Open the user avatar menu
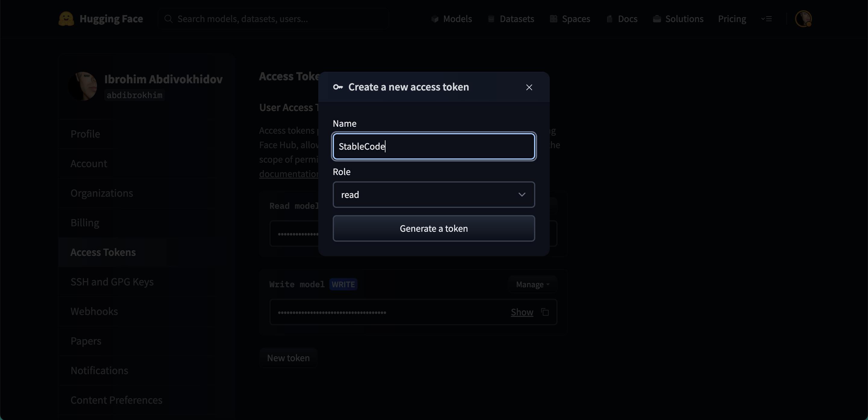Viewport: 868px width, 420px height. (x=803, y=19)
